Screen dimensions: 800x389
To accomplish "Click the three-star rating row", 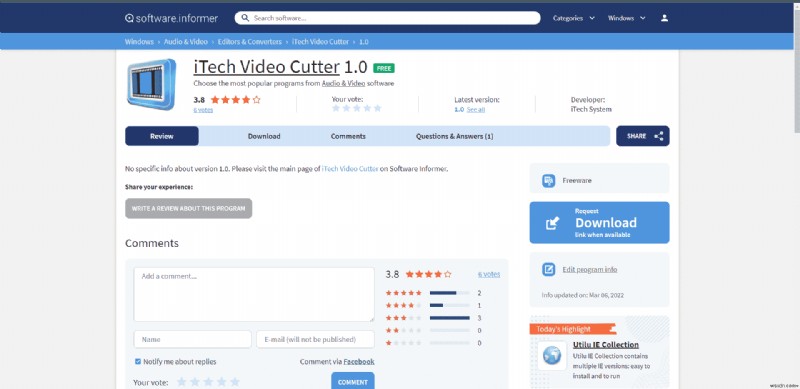I will (x=434, y=318).
